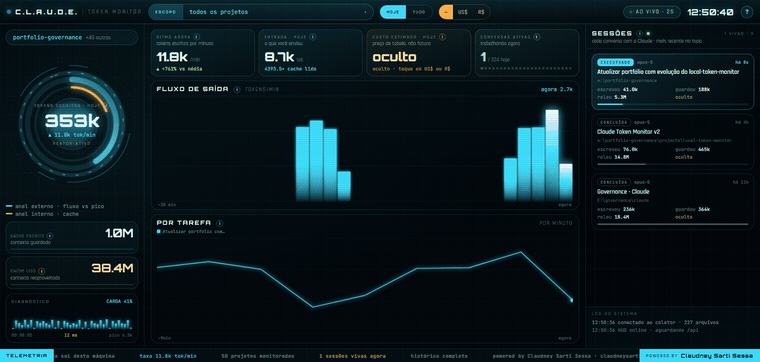This screenshot has height=362, width=760.
Task: Click the line endpoint in Por Tarefa chart
Action: pos(571,300)
